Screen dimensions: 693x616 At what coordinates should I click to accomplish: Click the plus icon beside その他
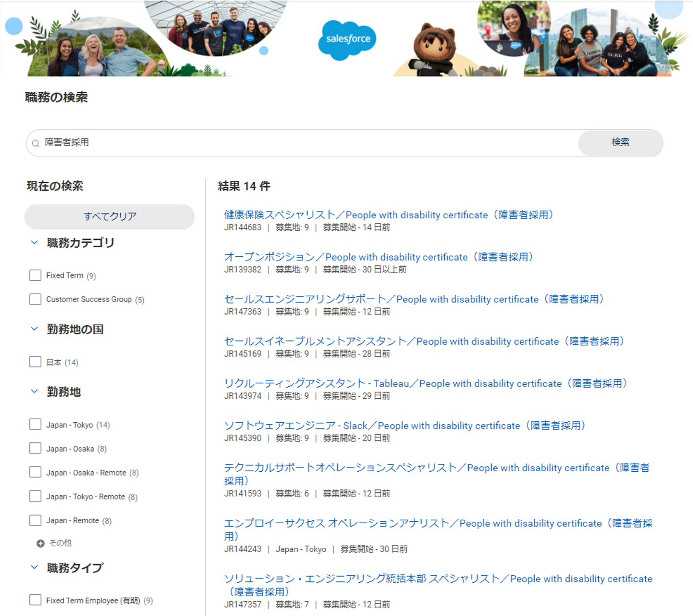pyautogui.click(x=40, y=543)
